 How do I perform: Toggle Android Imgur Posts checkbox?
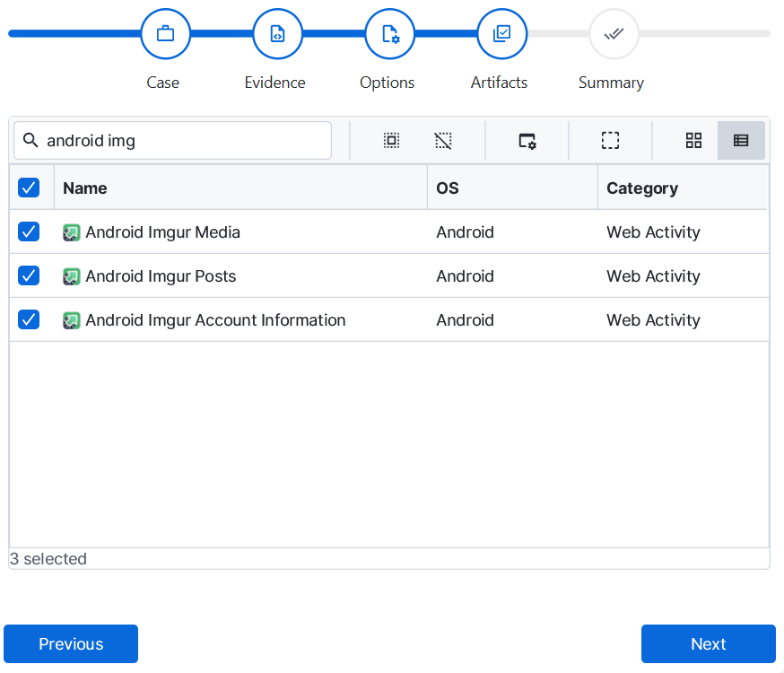(29, 275)
